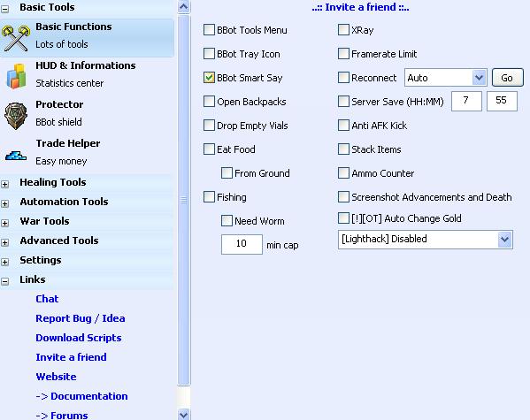
Task: Select Basic Functions menu entry
Action: (x=88, y=38)
